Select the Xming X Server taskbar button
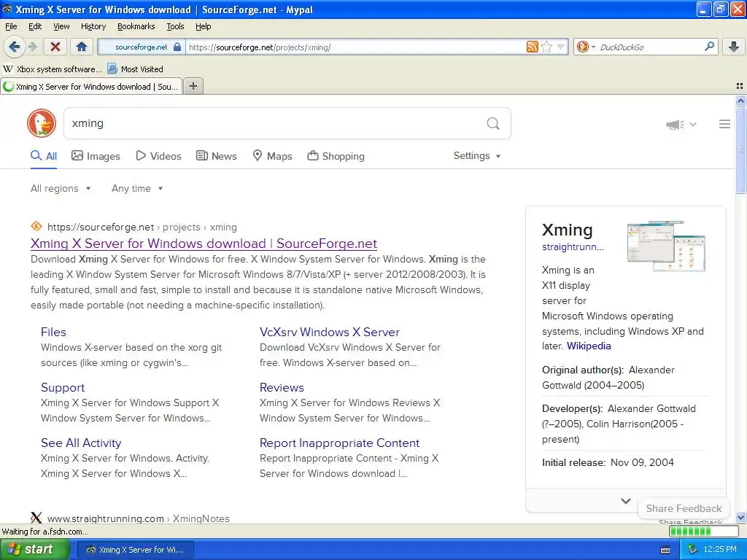 pyautogui.click(x=135, y=550)
